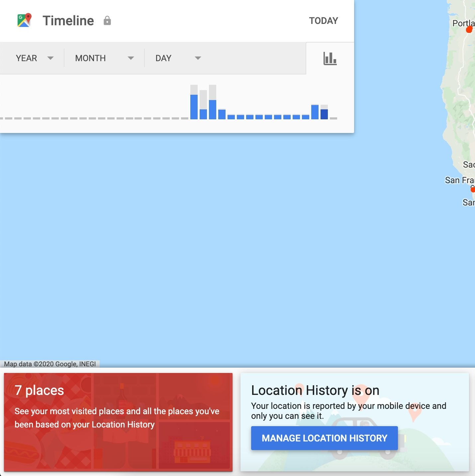Image resolution: width=475 pixels, height=476 pixels.
Task: Open the YEAR dropdown
Action: click(x=35, y=58)
